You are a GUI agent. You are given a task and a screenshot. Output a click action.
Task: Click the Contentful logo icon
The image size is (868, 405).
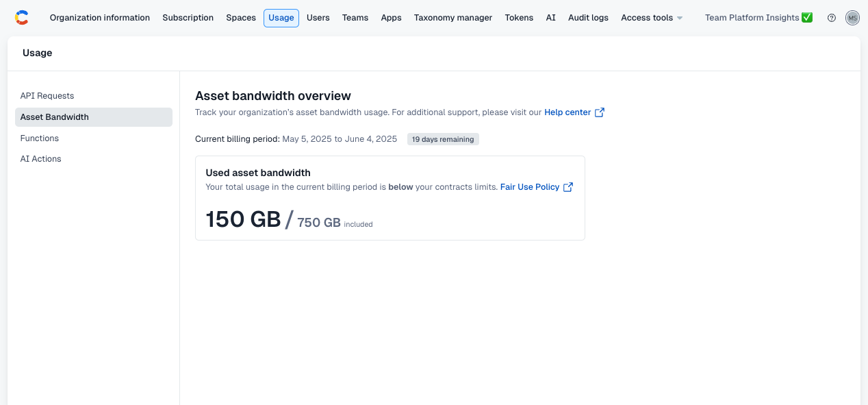point(22,18)
